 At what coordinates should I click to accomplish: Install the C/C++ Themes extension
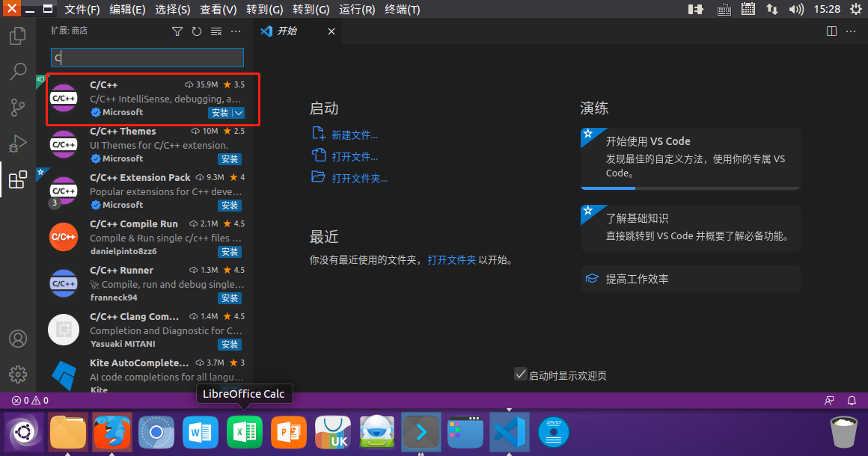point(230,159)
